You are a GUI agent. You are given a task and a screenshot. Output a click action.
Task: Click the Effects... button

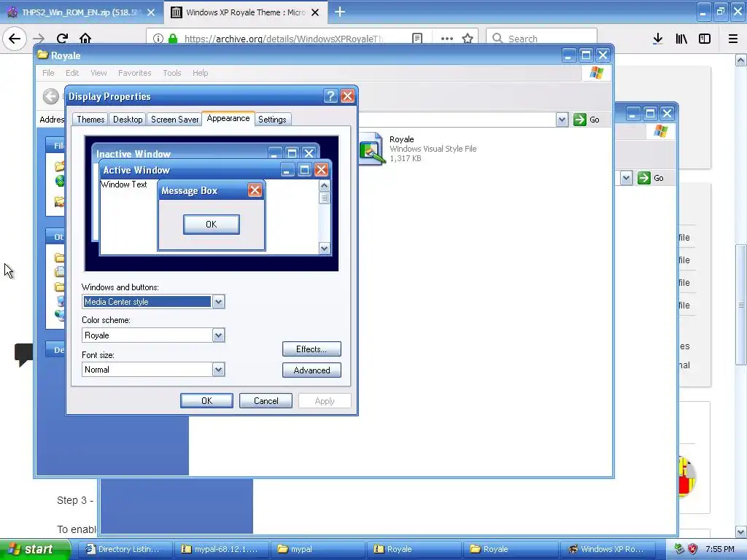tap(311, 349)
